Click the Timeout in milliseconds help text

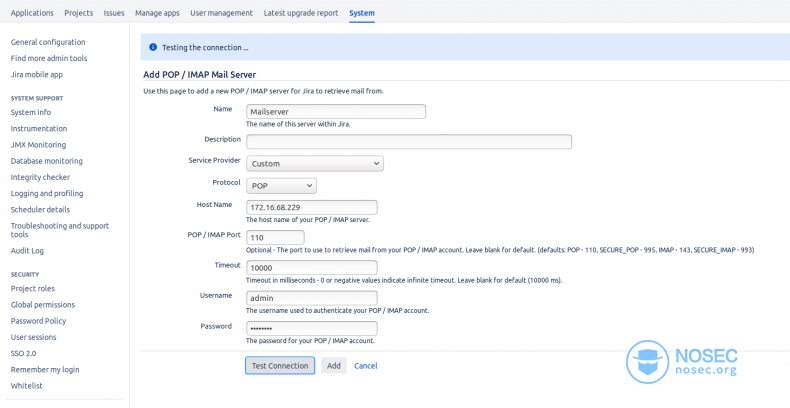404,280
